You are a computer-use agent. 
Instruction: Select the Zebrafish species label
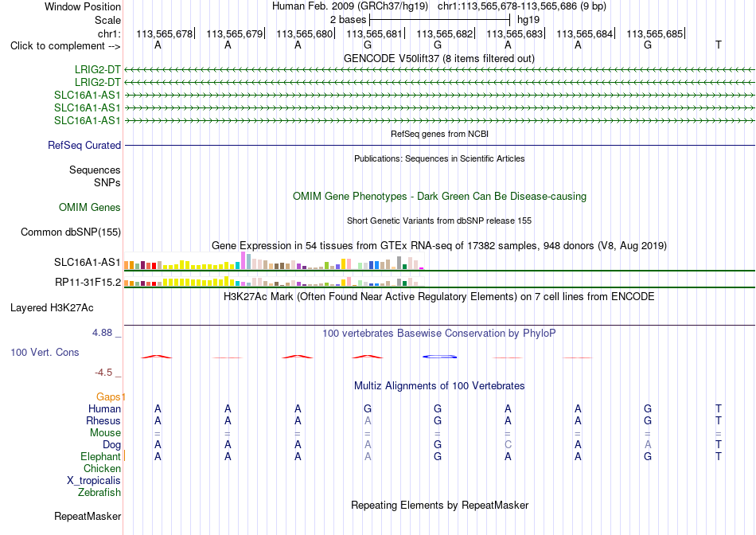click(99, 493)
